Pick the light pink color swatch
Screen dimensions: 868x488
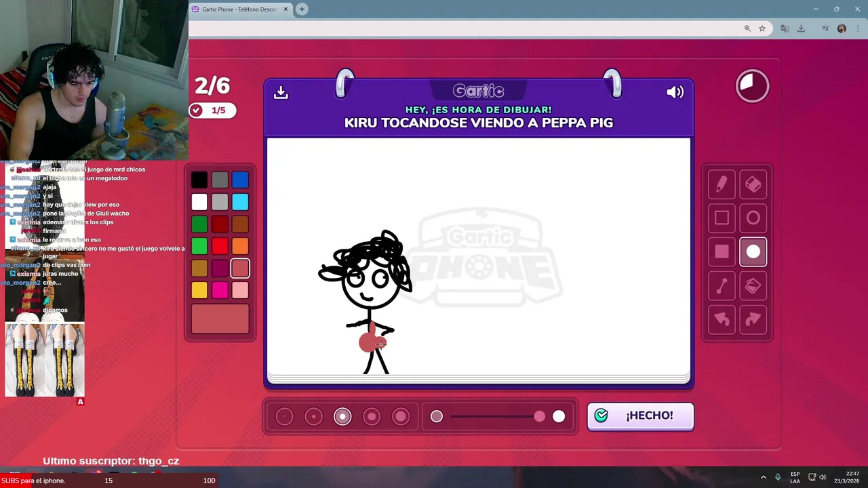[240, 290]
